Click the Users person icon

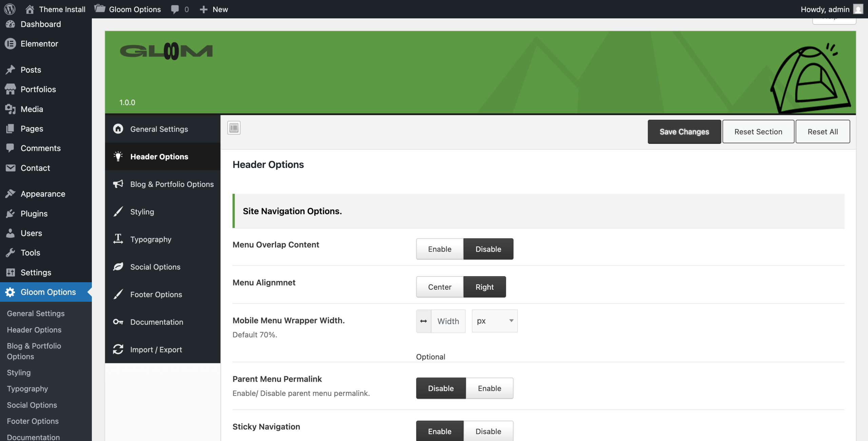pos(11,233)
